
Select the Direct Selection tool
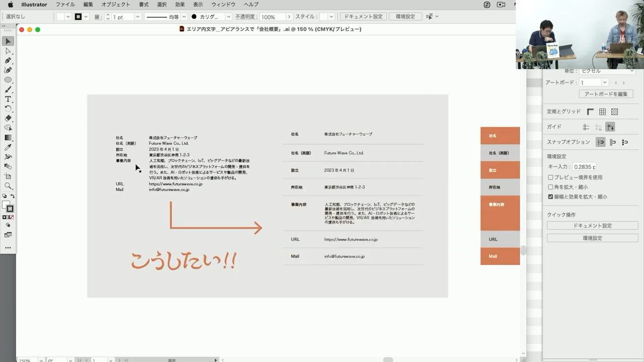(8, 51)
